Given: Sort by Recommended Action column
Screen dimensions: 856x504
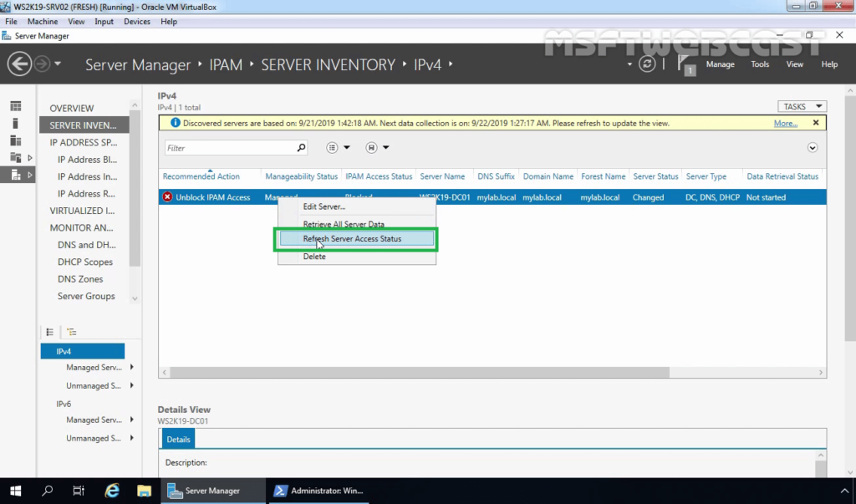Looking at the screenshot, I should pyautogui.click(x=201, y=176).
